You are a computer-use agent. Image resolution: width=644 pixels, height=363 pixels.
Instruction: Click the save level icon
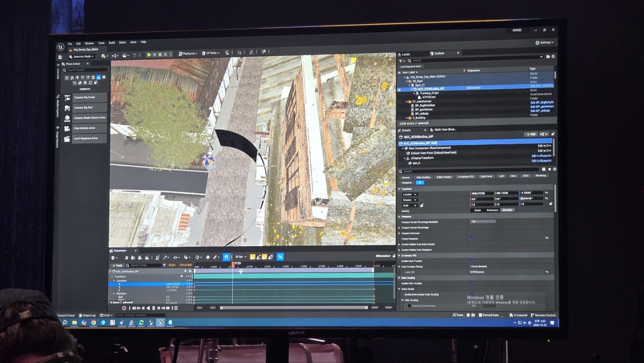click(x=60, y=57)
